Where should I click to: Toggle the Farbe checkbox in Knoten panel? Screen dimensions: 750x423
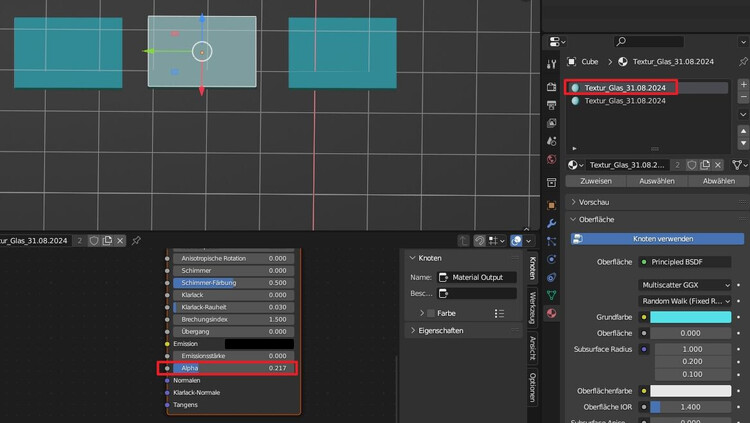(431, 313)
